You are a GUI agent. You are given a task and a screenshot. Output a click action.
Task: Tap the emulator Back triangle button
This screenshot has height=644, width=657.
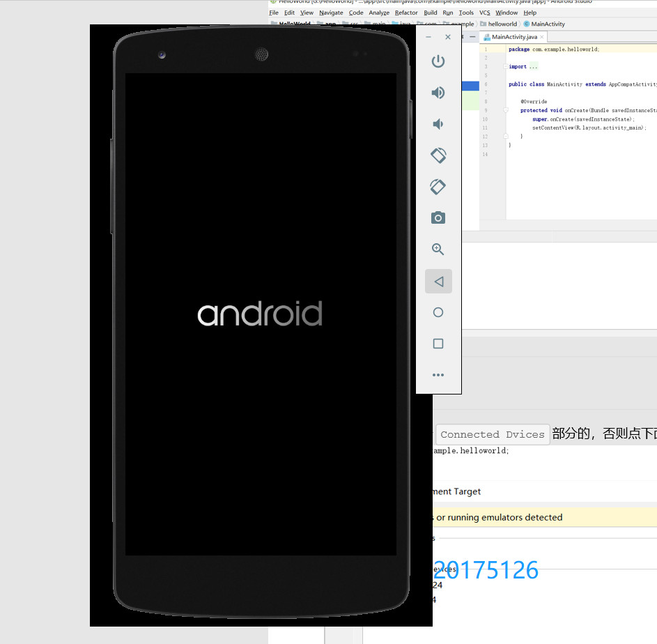(x=438, y=282)
